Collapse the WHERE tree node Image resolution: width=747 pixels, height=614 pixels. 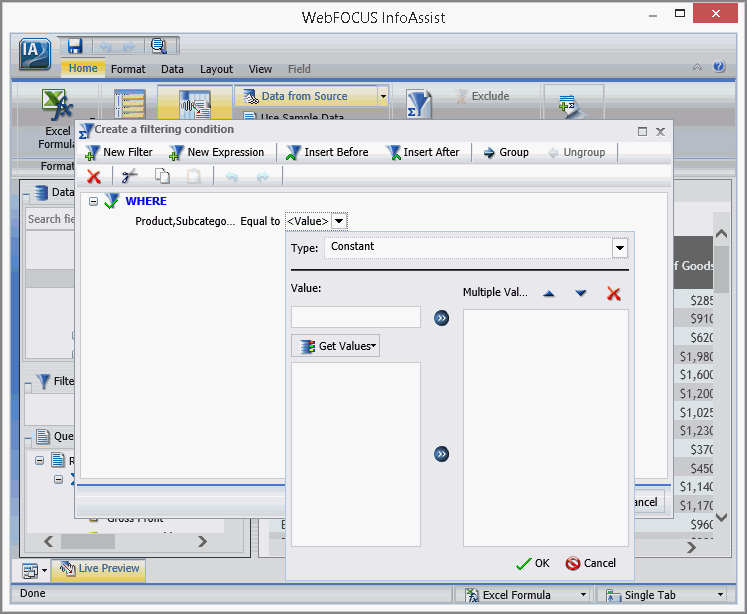click(93, 201)
